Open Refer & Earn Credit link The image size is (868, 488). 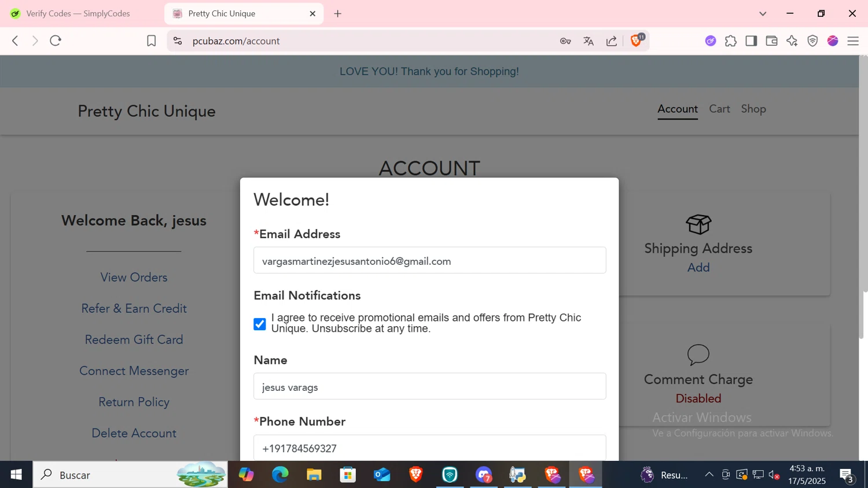tap(134, 308)
